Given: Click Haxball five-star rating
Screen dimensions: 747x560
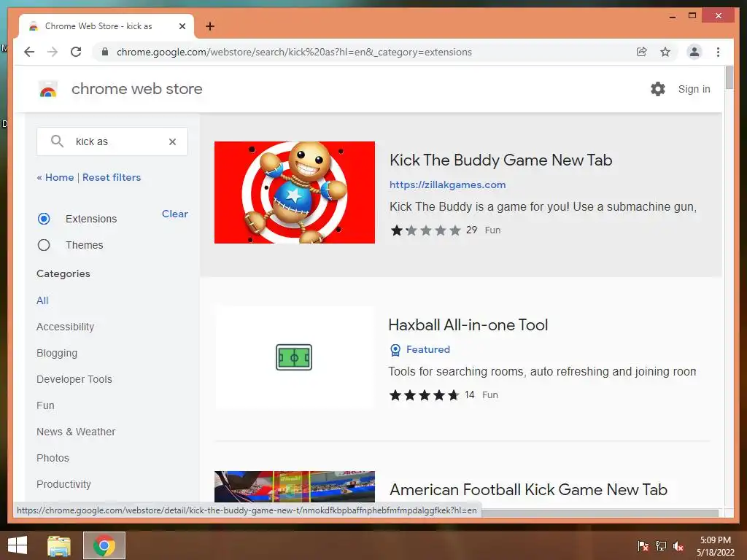Looking at the screenshot, I should tap(424, 395).
